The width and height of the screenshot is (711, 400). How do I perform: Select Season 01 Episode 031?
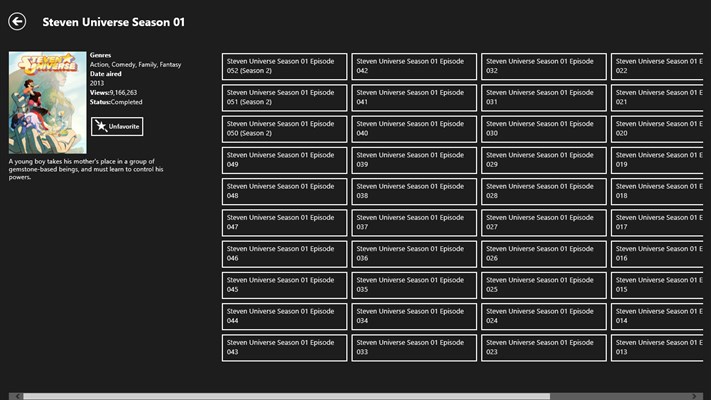tap(544, 98)
